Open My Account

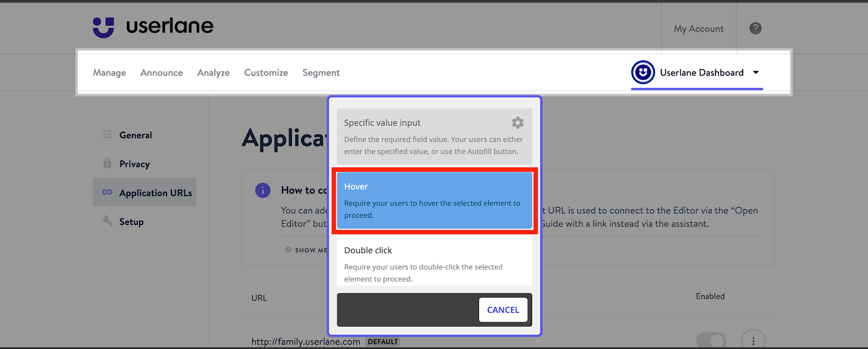click(699, 29)
